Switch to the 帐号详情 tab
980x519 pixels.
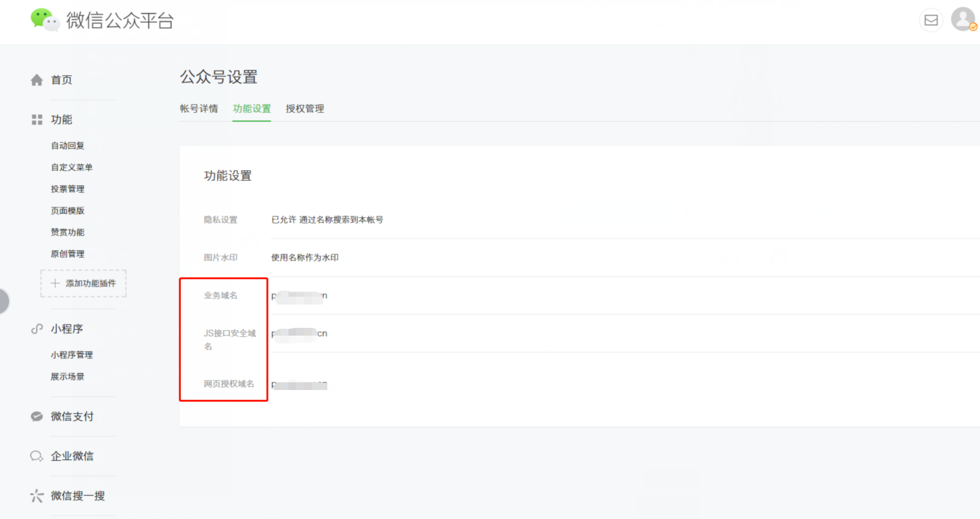199,109
